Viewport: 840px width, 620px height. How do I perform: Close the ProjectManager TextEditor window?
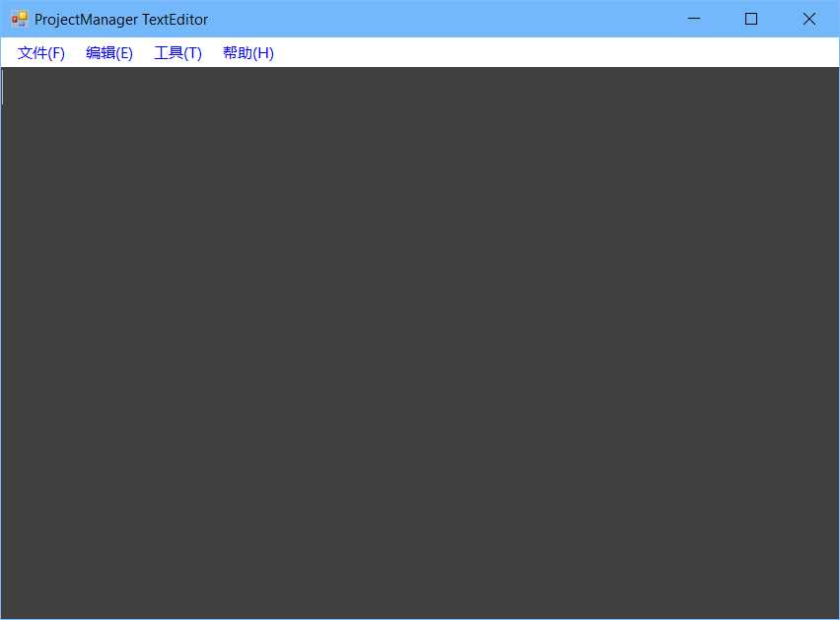[808, 20]
